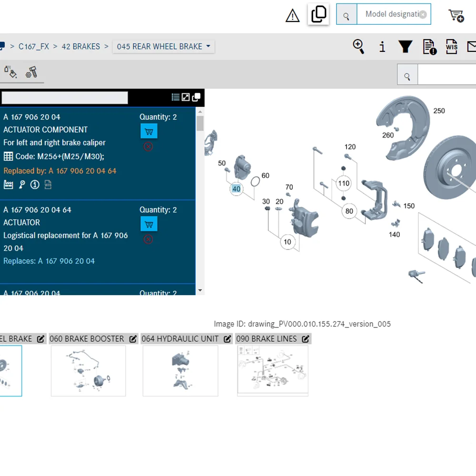Viewport: 476px width, 476px height.
Task: Open code table icon for M256
Action: pos(8,156)
